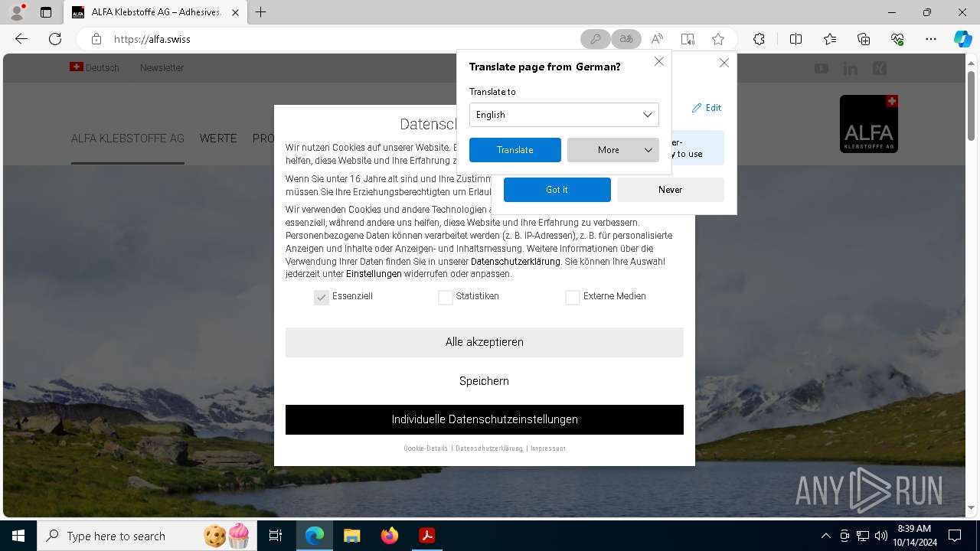The height and width of the screenshot is (551, 980).
Task: Click the Never button
Action: (x=671, y=190)
